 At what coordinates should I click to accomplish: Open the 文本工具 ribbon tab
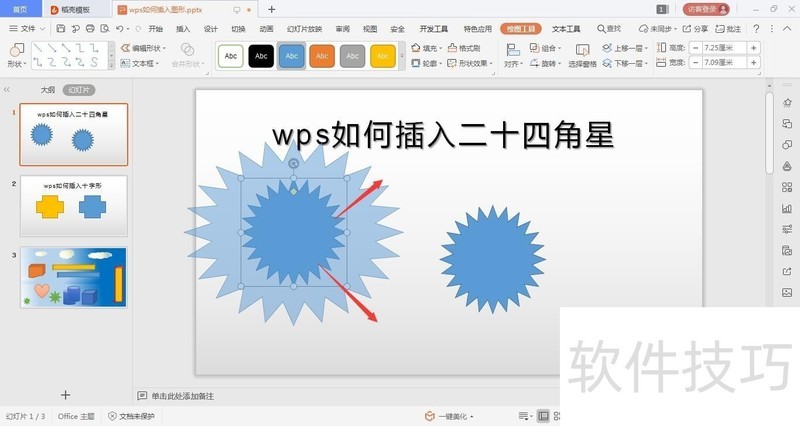point(566,29)
